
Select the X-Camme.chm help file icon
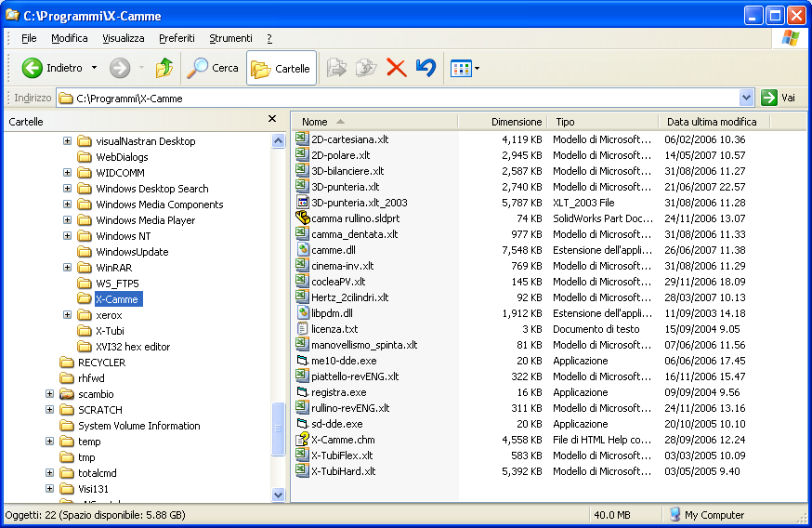(x=302, y=439)
